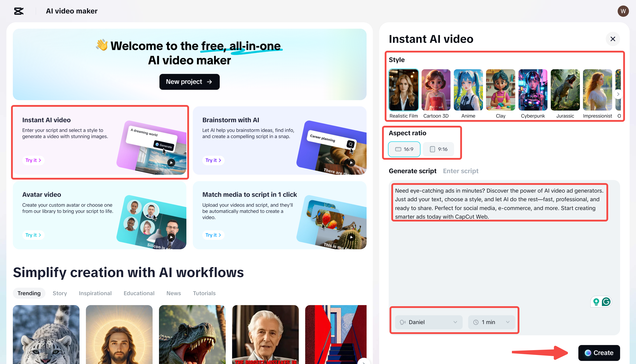
Task: Play the Avatar video preview
Action: pos(171,237)
